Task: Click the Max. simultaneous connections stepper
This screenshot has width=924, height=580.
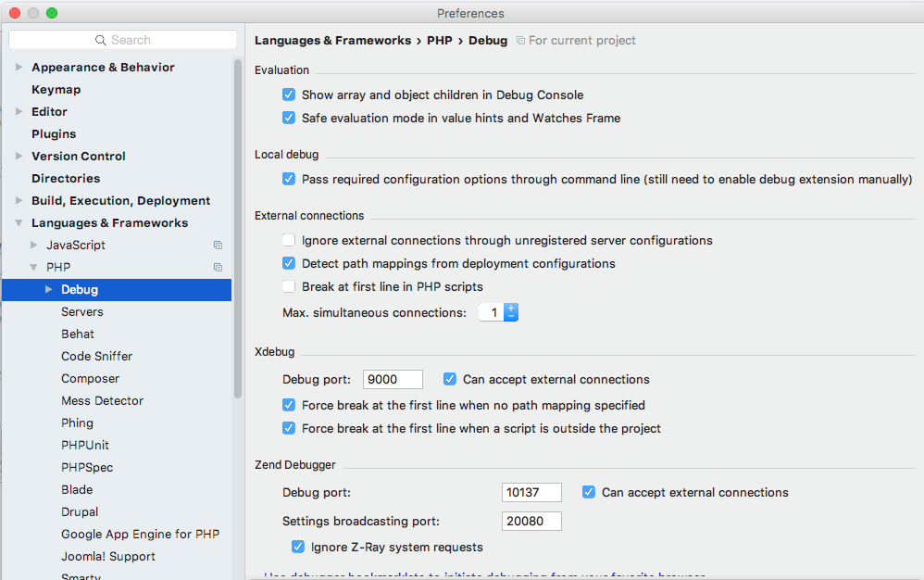Action: [511, 312]
